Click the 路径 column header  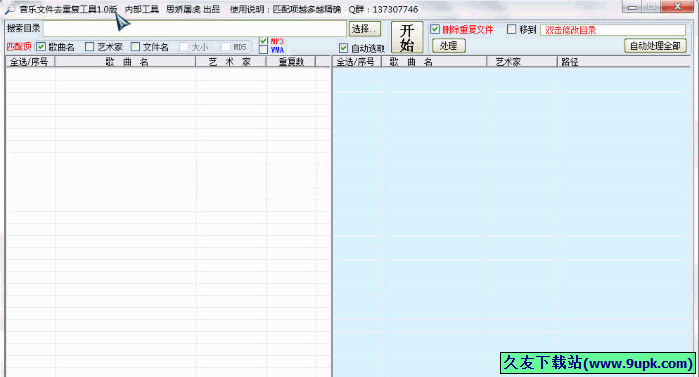click(x=624, y=62)
